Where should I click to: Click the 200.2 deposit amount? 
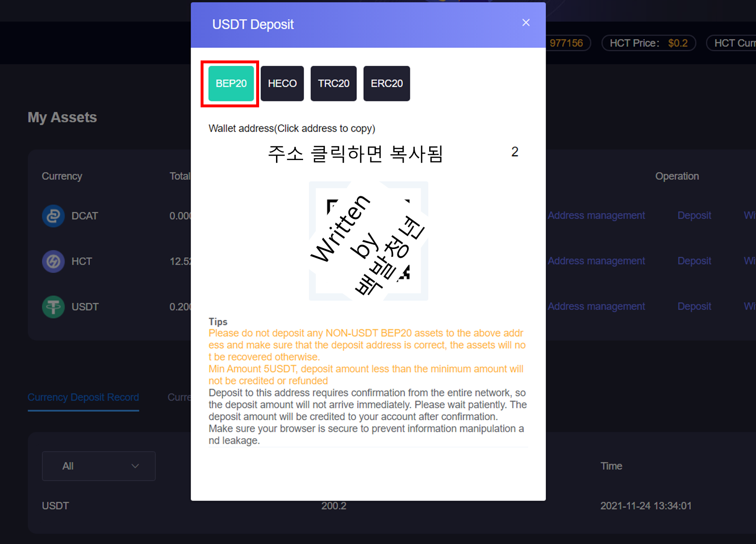click(x=334, y=506)
